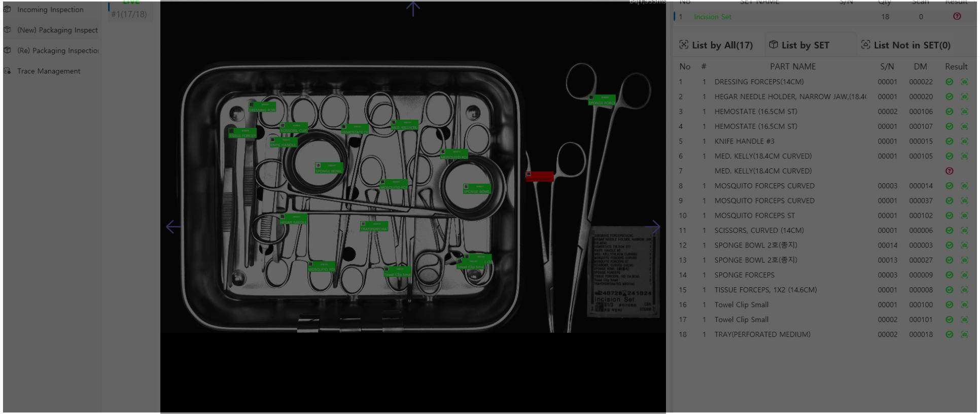This screenshot has height=414, width=980.
Task: Click the scan icon for SPONGE FORCEPS row
Action: coord(964,275)
